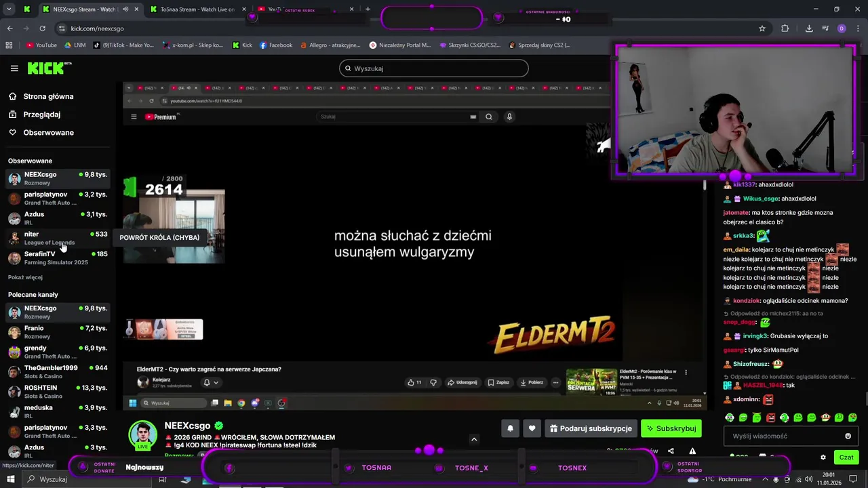Open Chrome extensions puzzle icon
868x488 pixels.
785,28
